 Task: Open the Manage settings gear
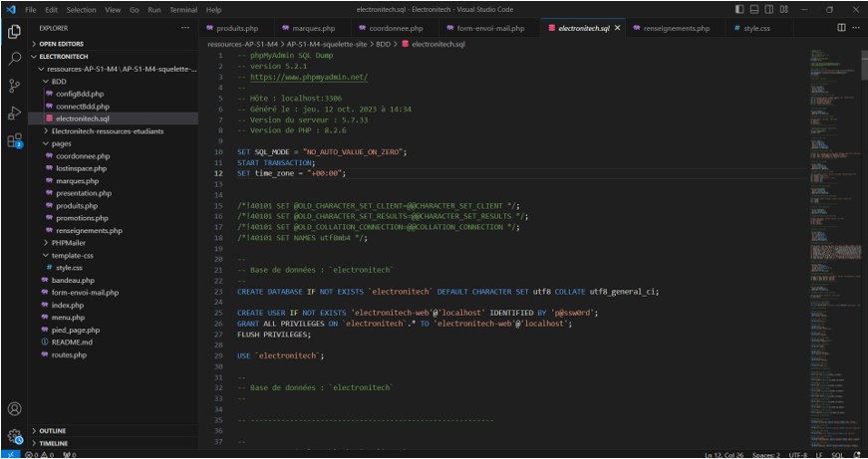click(14, 436)
